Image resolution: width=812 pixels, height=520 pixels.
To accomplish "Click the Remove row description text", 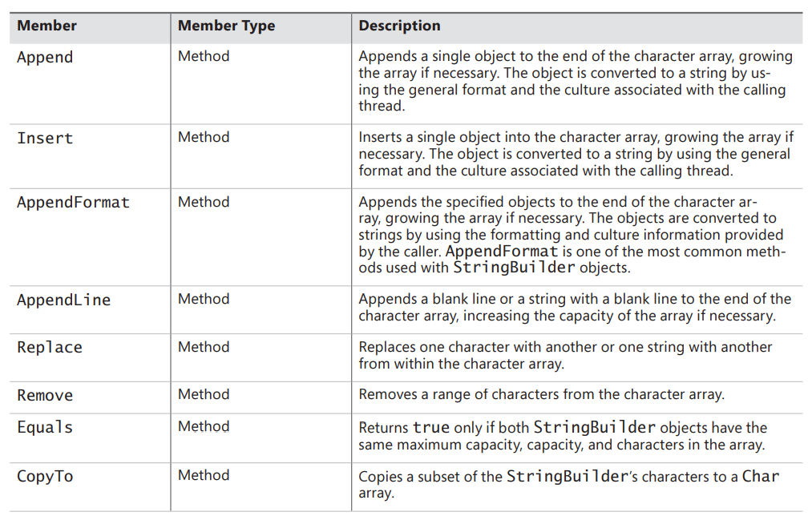I will (x=541, y=394).
